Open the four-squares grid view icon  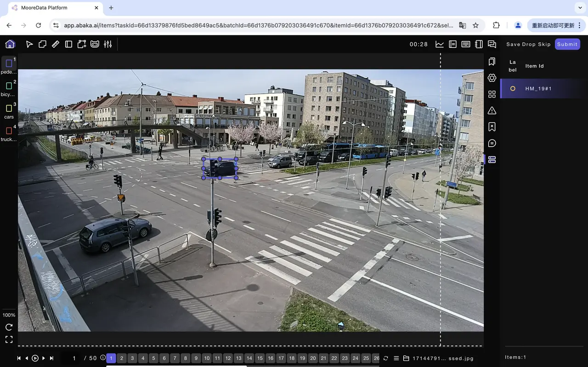click(492, 94)
